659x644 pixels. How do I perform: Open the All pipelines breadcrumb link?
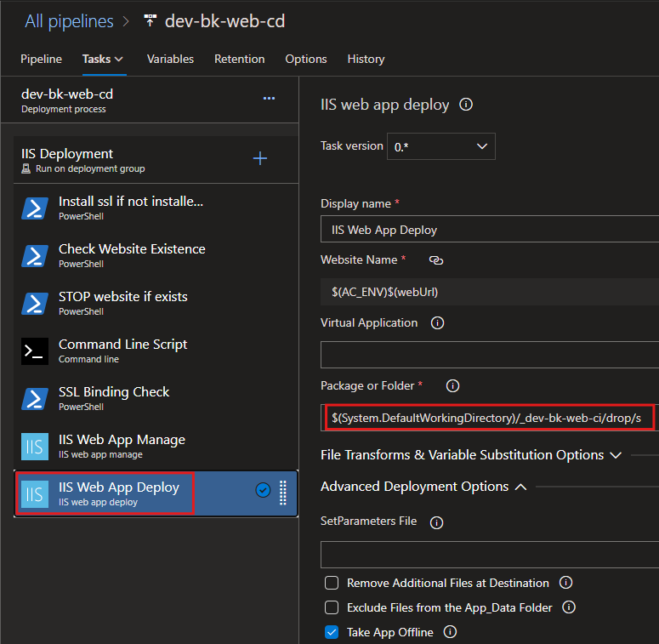click(x=70, y=21)
